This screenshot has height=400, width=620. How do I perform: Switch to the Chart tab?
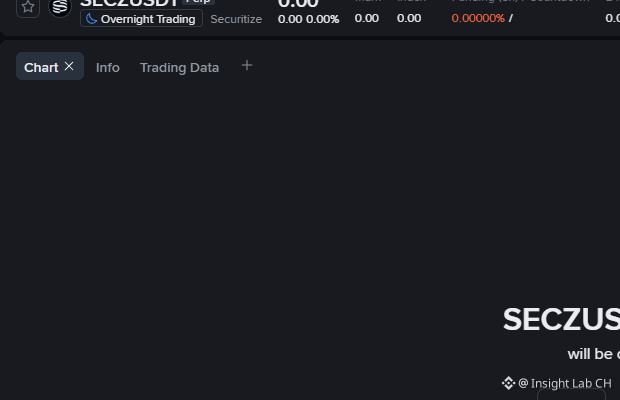click(41, 67)
